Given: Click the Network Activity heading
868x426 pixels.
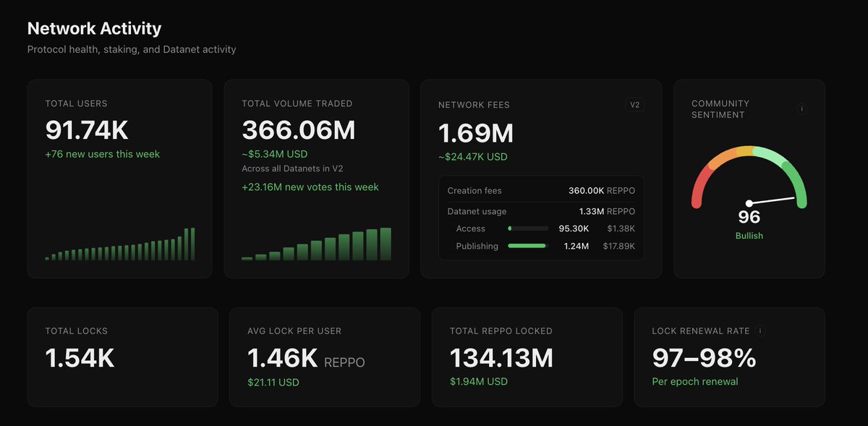Looking at the screenshot, I should (x=94, y=29).
